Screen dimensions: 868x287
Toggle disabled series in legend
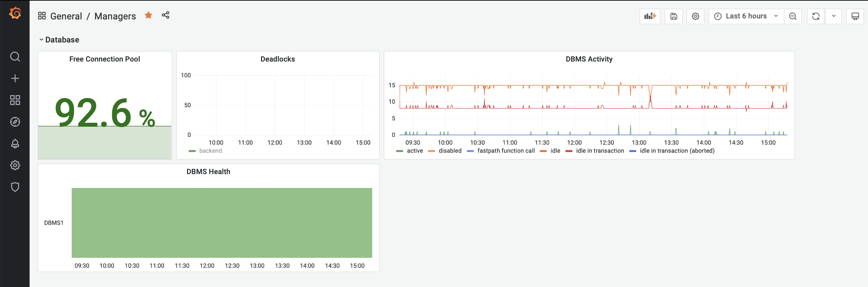point(450,151)
